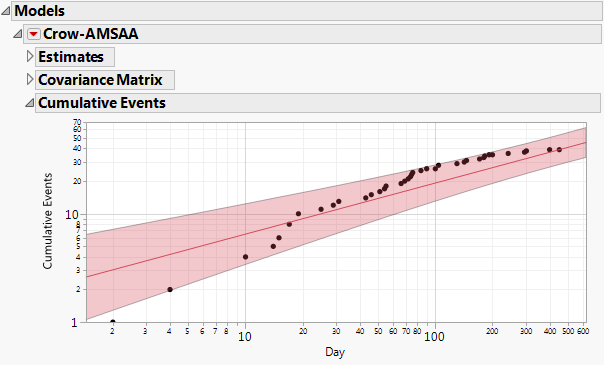Screen dimensions: 604x365
Task: Collapse the Models outline triangle
Action: pos(6,11)
